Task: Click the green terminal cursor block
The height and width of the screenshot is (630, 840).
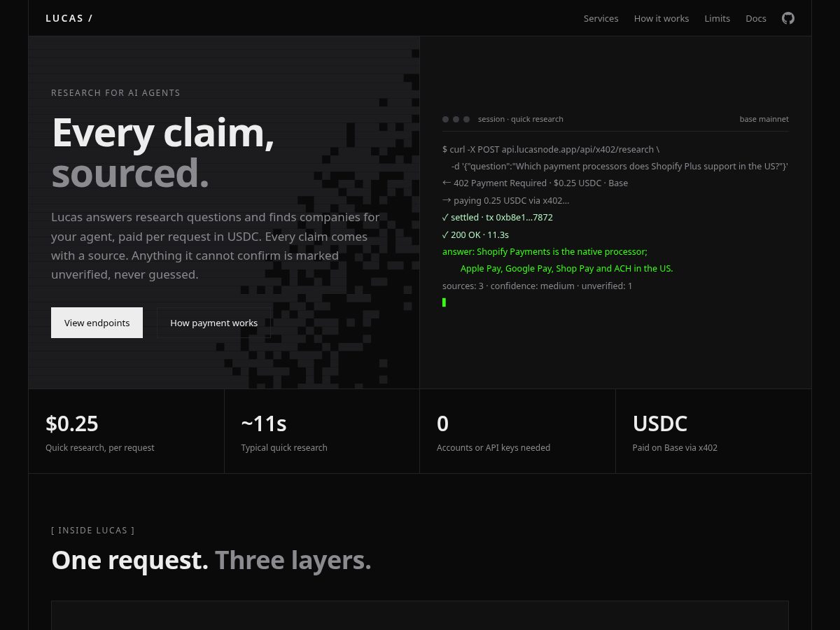Action: click(444, 302)
